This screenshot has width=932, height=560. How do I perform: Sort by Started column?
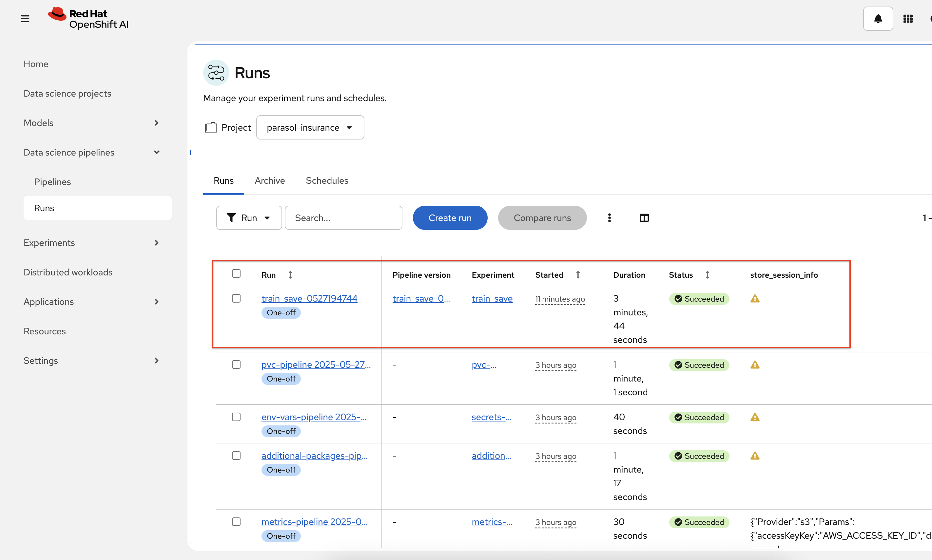578,275
